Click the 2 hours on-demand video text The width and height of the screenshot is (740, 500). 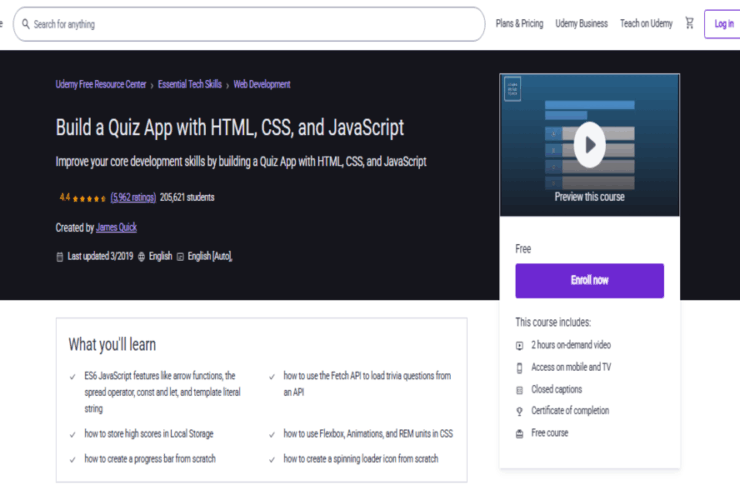coord(571,345)
